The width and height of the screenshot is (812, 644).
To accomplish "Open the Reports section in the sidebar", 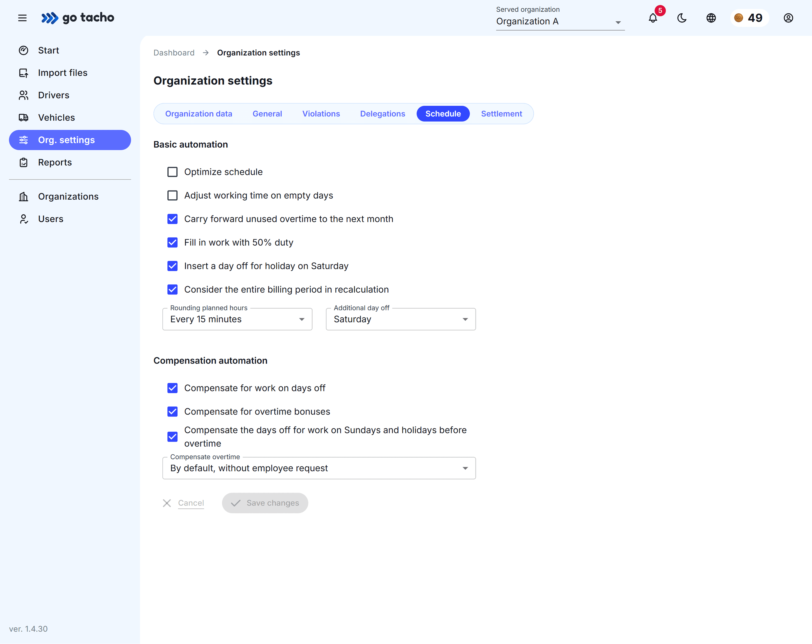I will tap(55, 162).
